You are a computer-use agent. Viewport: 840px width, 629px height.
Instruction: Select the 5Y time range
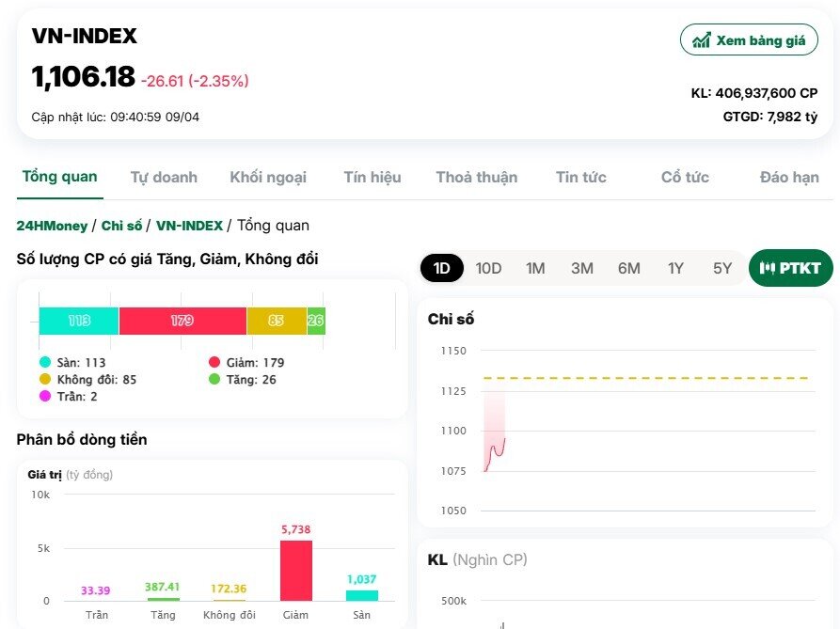point(721,268)
